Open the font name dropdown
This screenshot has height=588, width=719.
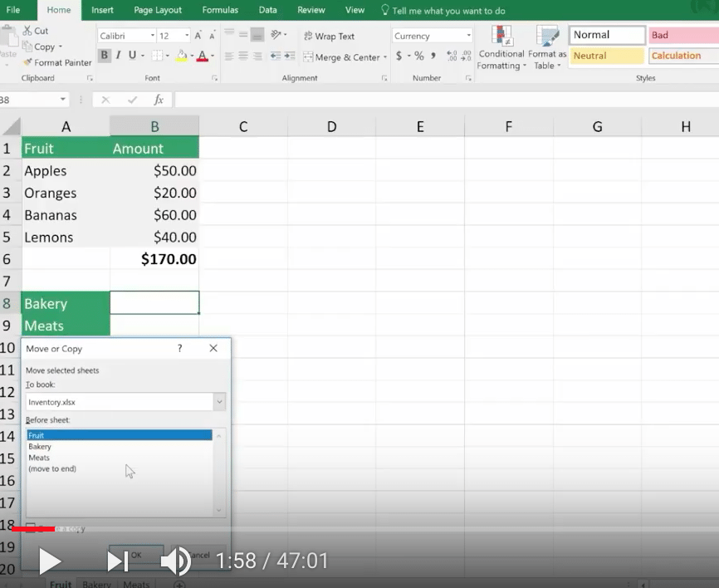point(152,36)
